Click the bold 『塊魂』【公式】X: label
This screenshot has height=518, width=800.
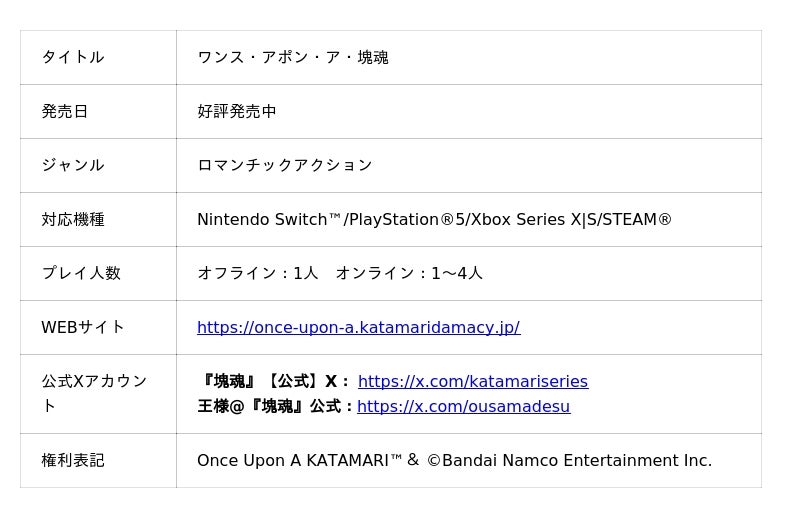click(x=274, y=382)
